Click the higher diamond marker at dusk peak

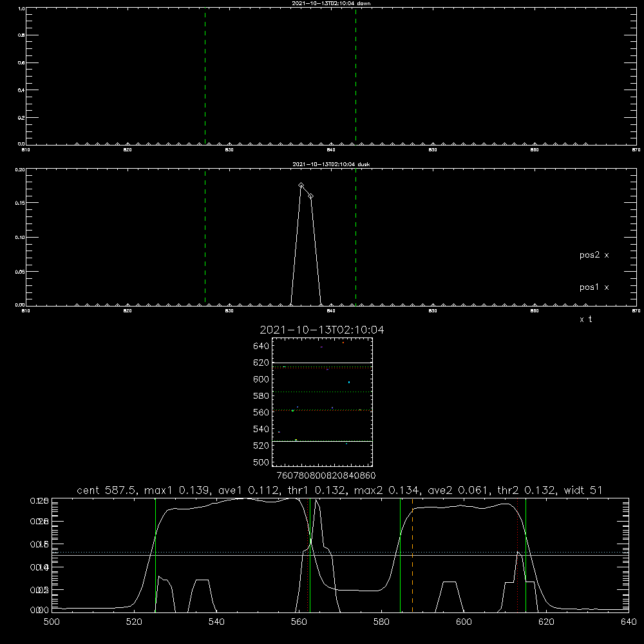(301, 185)
